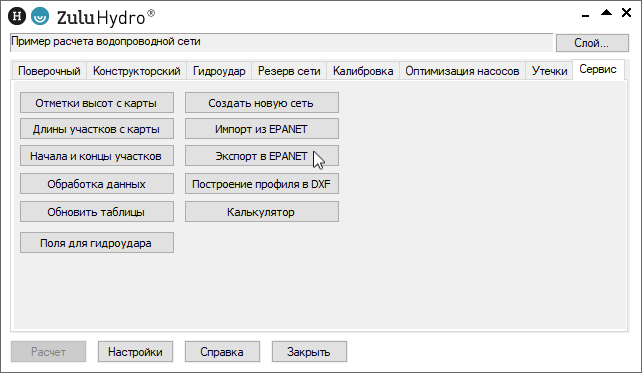The width and height of the screenshot is (642, 373).
Task: Select the Утечки tab
Action: (x=549, y=71)
